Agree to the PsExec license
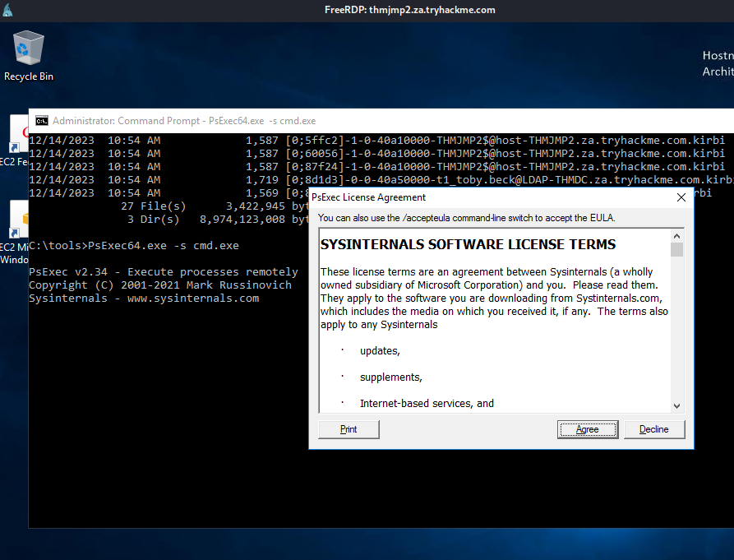The image size is (734, 560). (588, 429)
